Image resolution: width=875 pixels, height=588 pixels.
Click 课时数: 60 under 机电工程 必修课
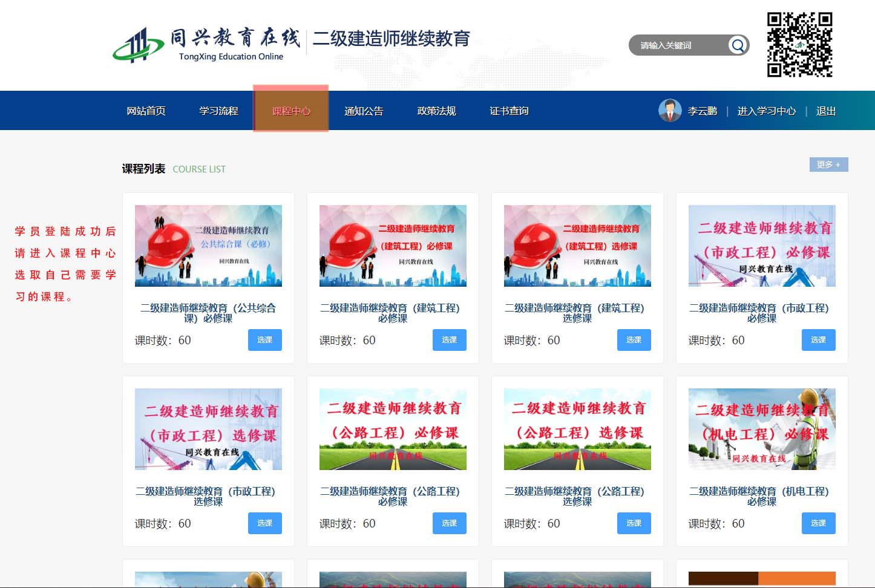[716, 524]
